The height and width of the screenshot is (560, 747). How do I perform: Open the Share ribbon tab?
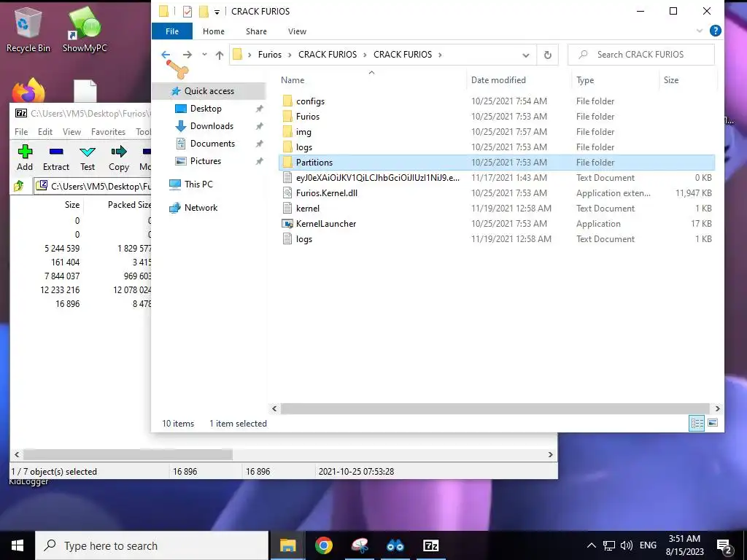pyautogui.click(x=256, y=31)
